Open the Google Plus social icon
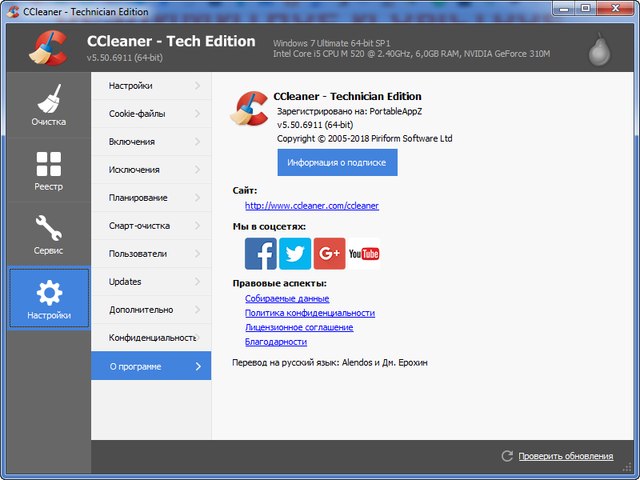The height and width of the screenshot is (480, 640). click(x=329, y=254)
